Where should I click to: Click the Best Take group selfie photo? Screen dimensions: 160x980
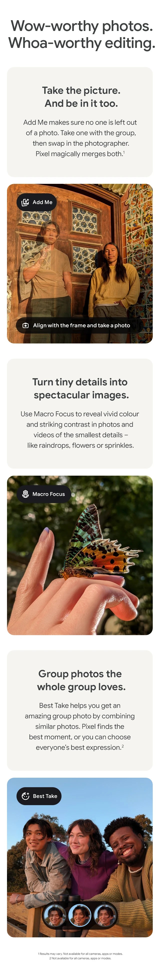tap(80, 857)
